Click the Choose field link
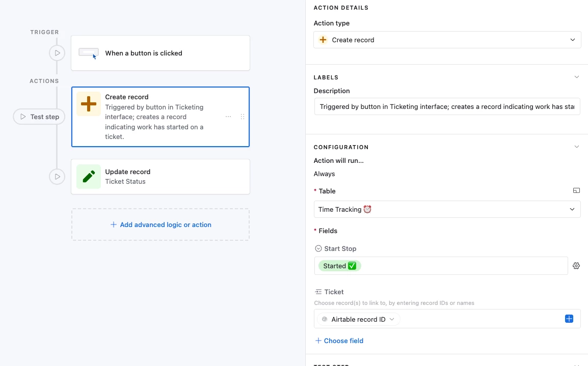Screen dimensions: 588x366 (x=339, y=341)
